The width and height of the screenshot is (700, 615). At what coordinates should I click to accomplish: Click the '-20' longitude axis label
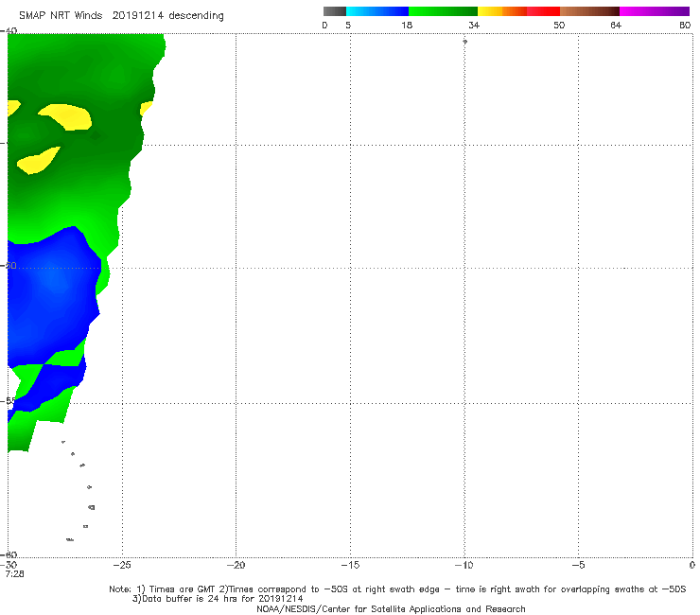[236, 565]
